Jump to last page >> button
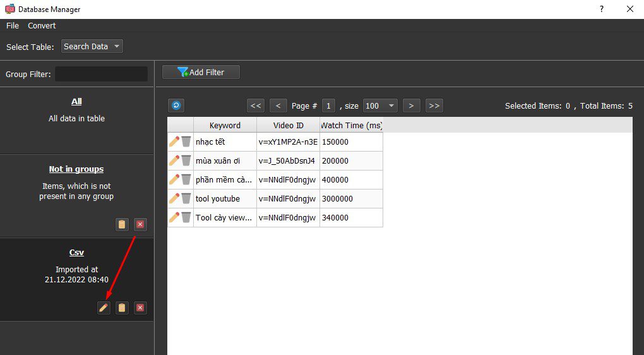Screen dimensions: 644x355 coord(434,105)
